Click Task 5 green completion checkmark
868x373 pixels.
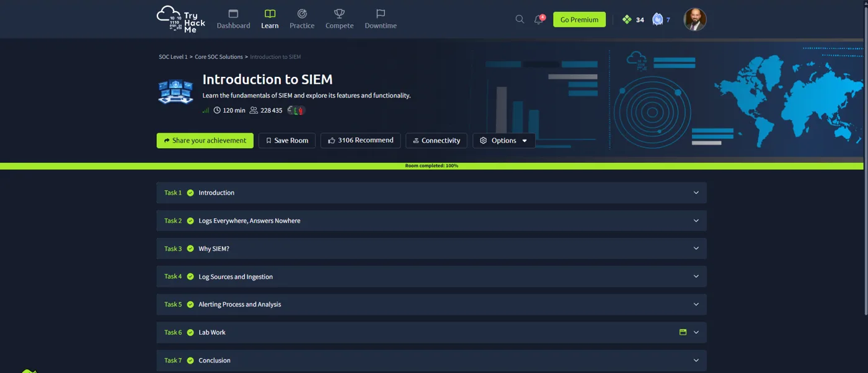click(190, 304)
